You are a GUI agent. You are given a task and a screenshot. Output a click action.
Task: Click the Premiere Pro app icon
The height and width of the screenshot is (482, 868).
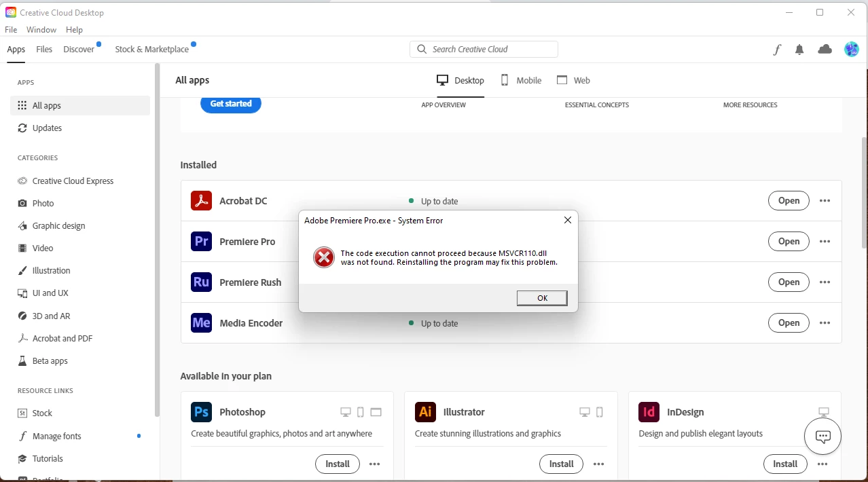(x=201, y=242)
